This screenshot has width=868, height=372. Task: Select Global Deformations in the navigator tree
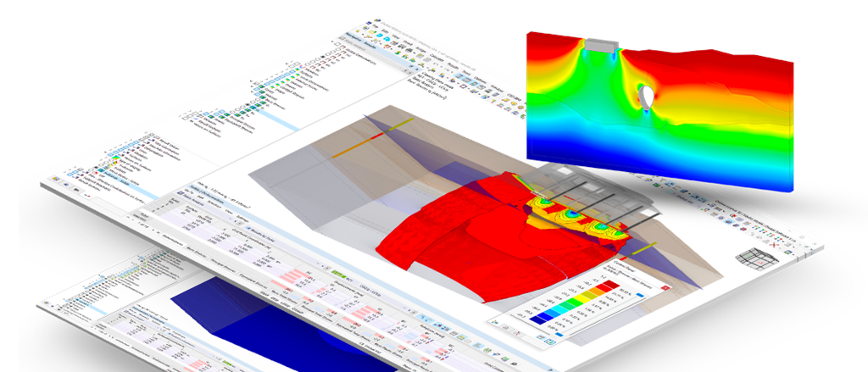[x=361, y=56]
